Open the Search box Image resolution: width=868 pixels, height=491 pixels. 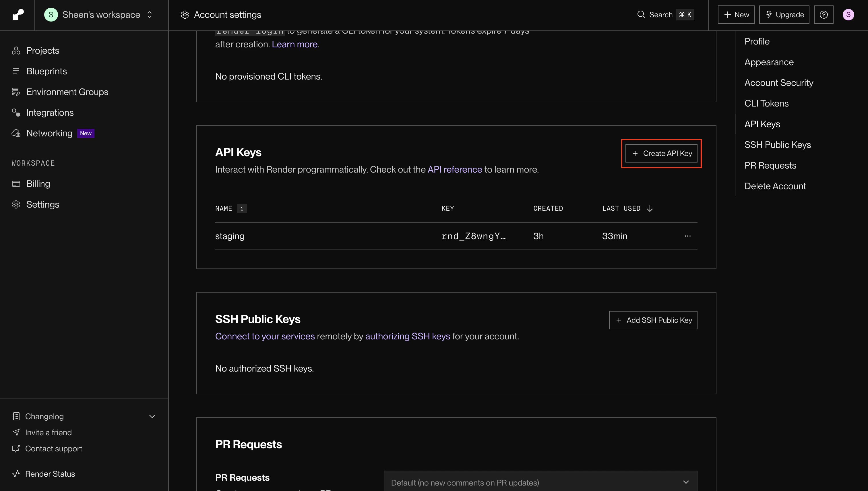(665, 15)
